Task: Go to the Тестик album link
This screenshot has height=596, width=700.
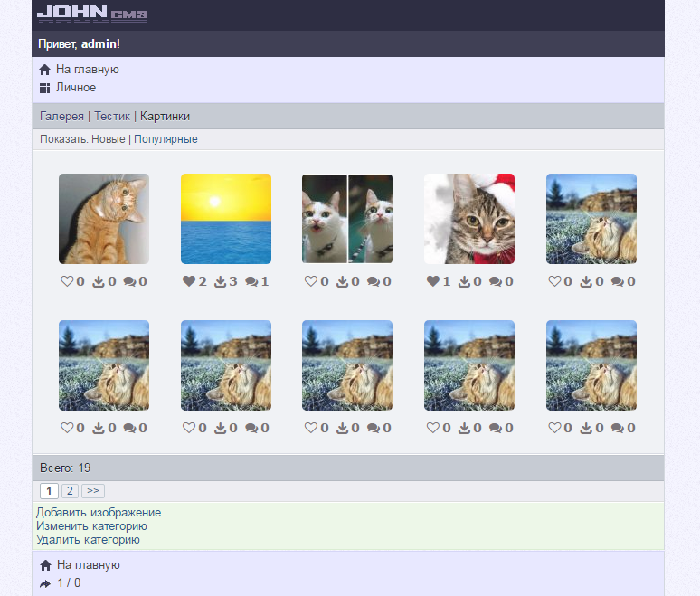Action: tap(113, 117)
